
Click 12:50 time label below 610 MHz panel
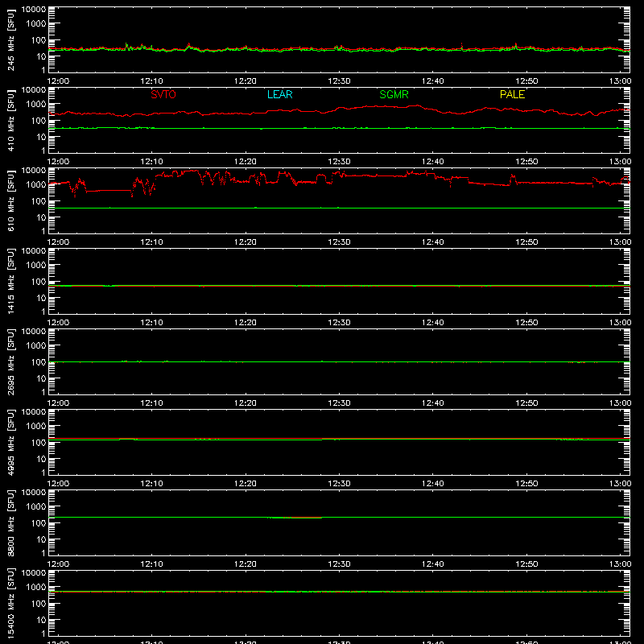click(526, 242)
